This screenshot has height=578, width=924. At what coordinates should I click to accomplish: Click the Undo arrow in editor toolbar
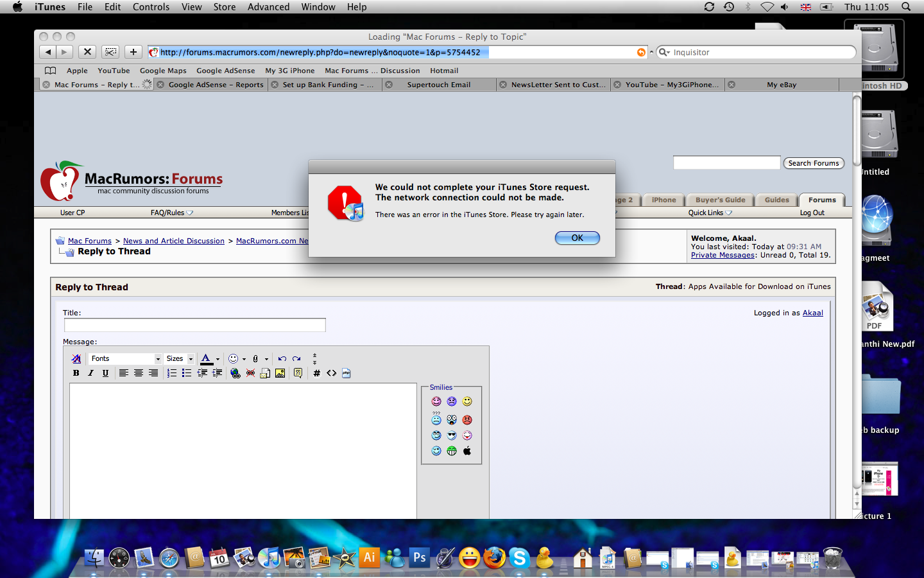click(x=282, y=359)
